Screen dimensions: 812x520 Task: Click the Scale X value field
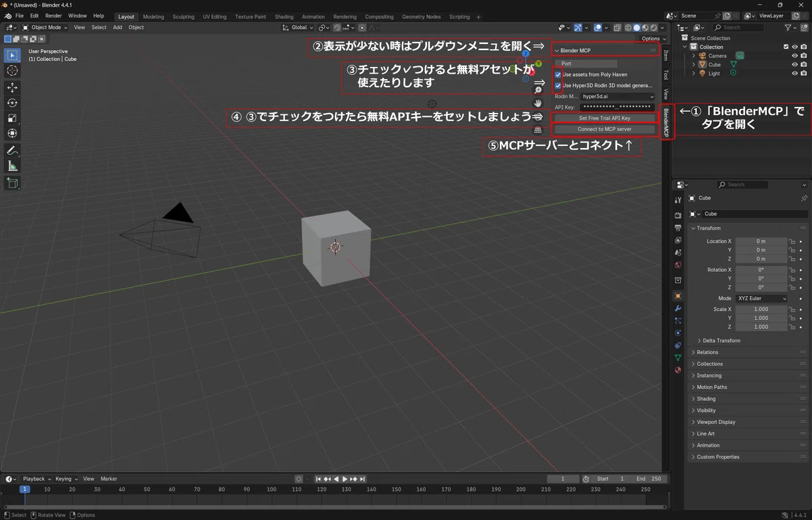click(x=761, y=309)
